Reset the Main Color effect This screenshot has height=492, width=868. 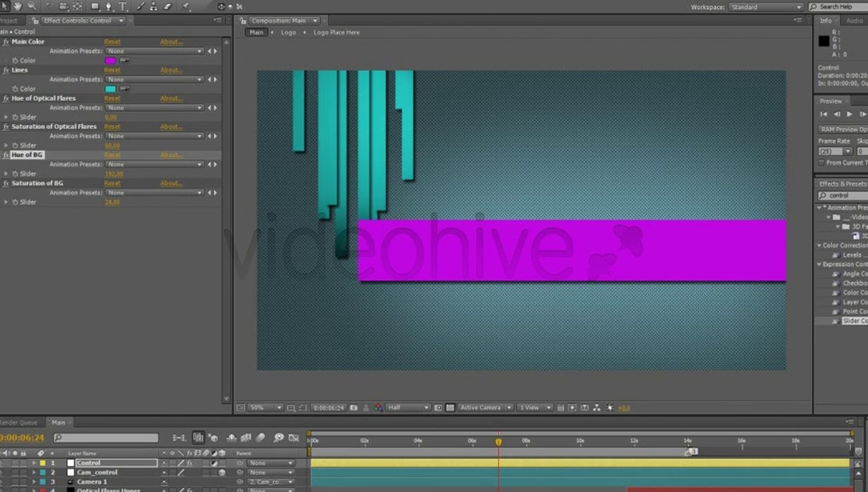[112, 42]
